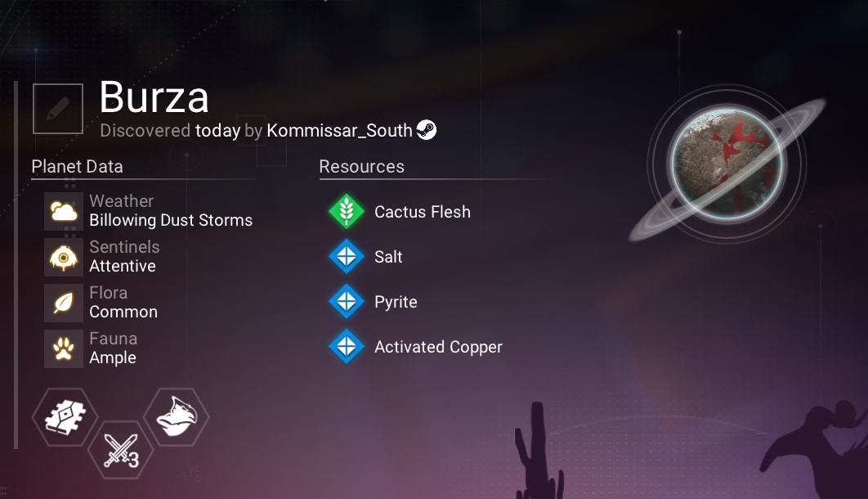Open discoverer Kommissar_South profile name

point(339,131)
